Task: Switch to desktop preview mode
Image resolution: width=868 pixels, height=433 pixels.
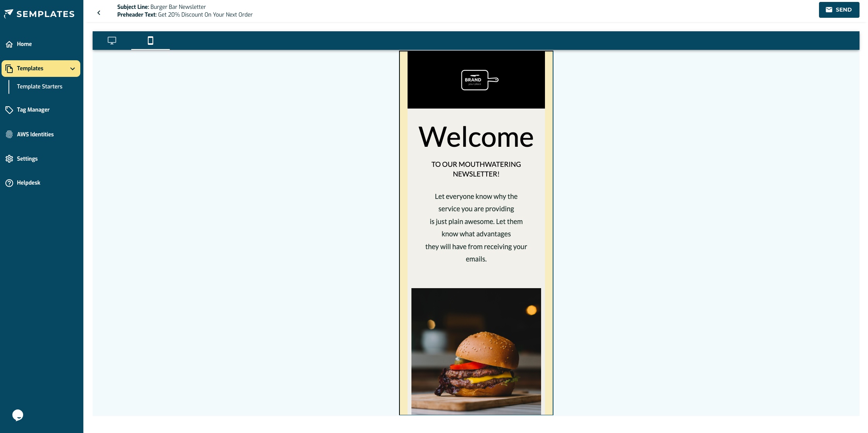Action: pos(112,41)
